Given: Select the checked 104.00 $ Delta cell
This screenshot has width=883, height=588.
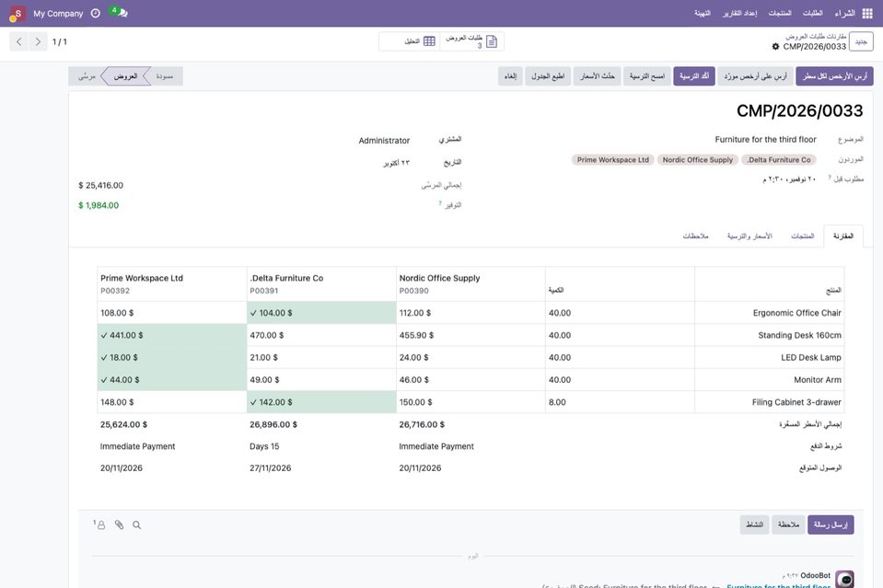Looking at the screenshot, I should click(321, 313).
